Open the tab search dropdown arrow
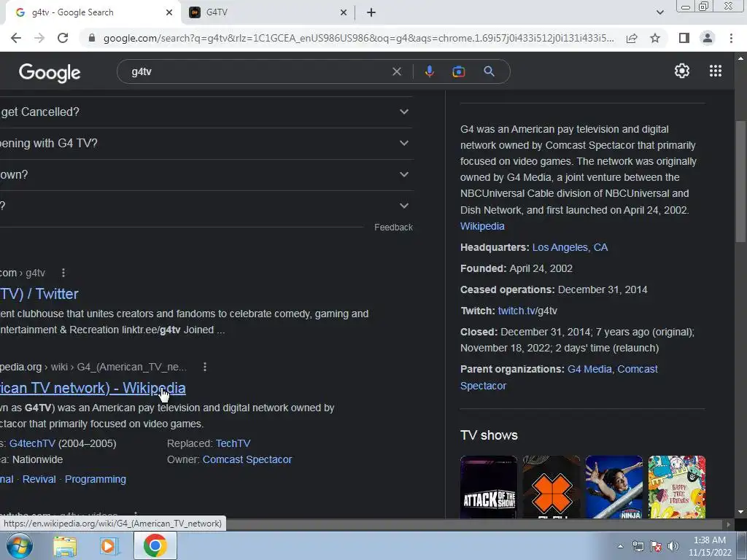747x560 pixels. click(x=659, y=12)
